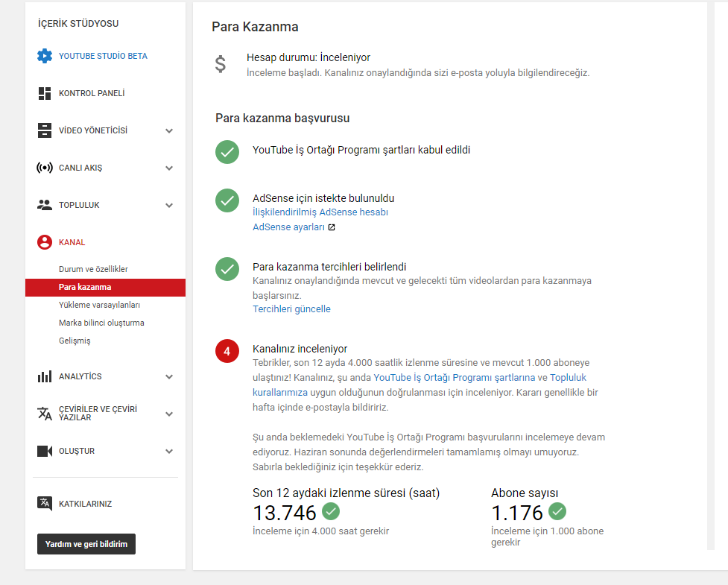Open Katkılarınız menu item
Image resolution: width=728 pixels, height=585 pixels.
point(86,504)
